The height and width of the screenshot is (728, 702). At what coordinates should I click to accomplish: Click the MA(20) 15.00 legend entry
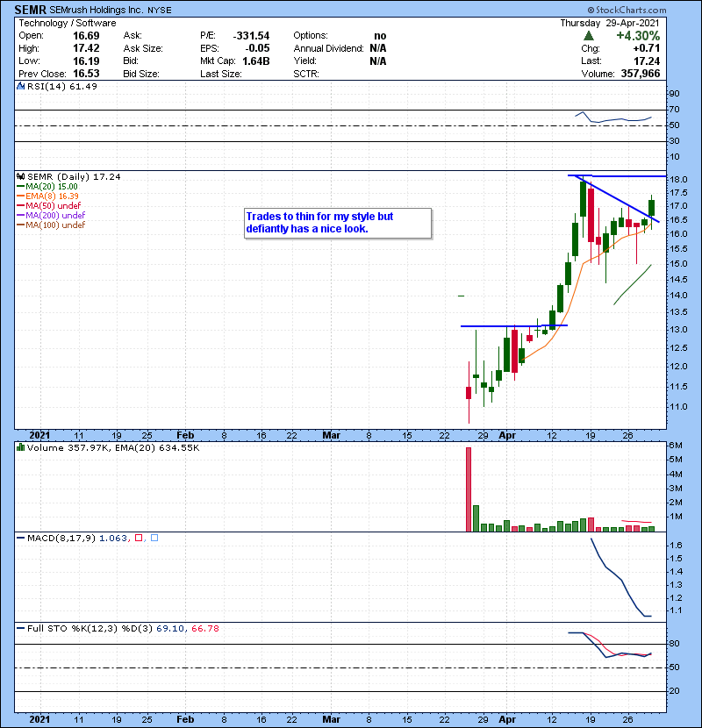coord(47,186)
